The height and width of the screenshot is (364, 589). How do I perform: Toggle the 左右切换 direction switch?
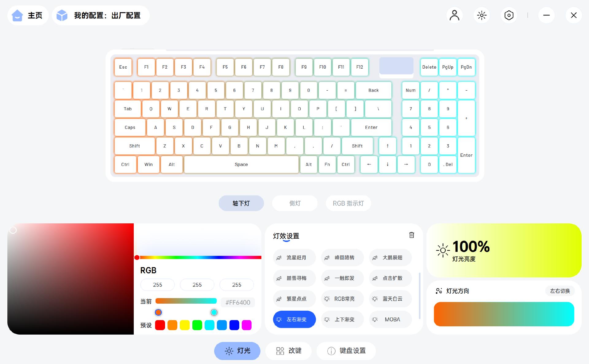tap(560, 291)
